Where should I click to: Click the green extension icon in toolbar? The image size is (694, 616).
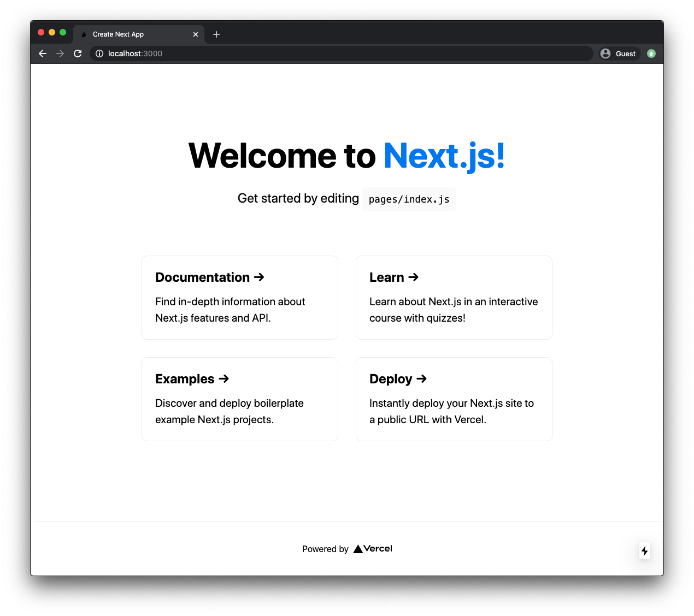[651, 54]
